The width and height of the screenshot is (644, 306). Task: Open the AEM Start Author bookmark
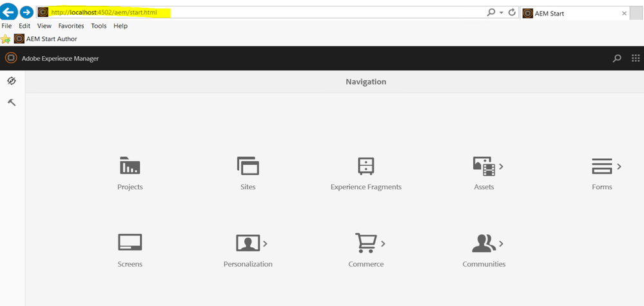tap(46, 39)
